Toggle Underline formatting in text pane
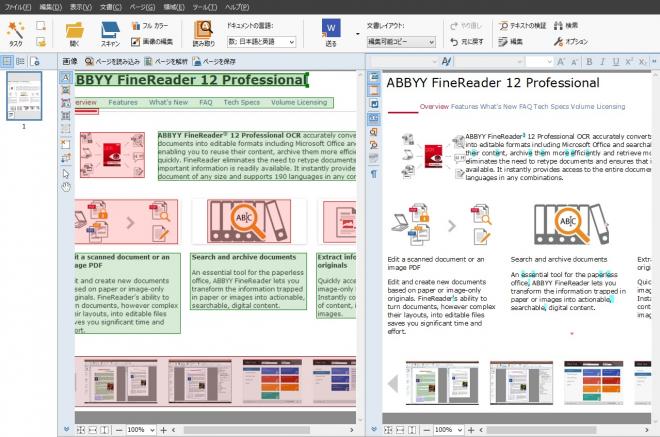 pyautogui.click(x=616, y=61)
